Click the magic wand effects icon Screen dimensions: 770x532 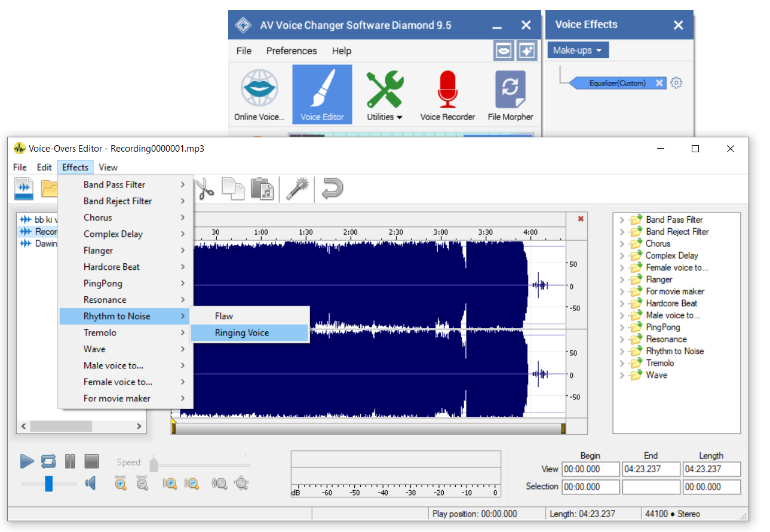[x=296, y=188]
